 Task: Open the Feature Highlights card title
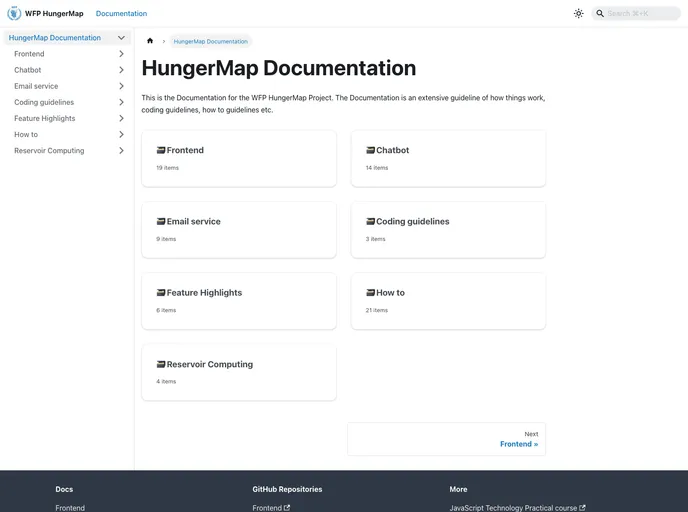(204, 293)
